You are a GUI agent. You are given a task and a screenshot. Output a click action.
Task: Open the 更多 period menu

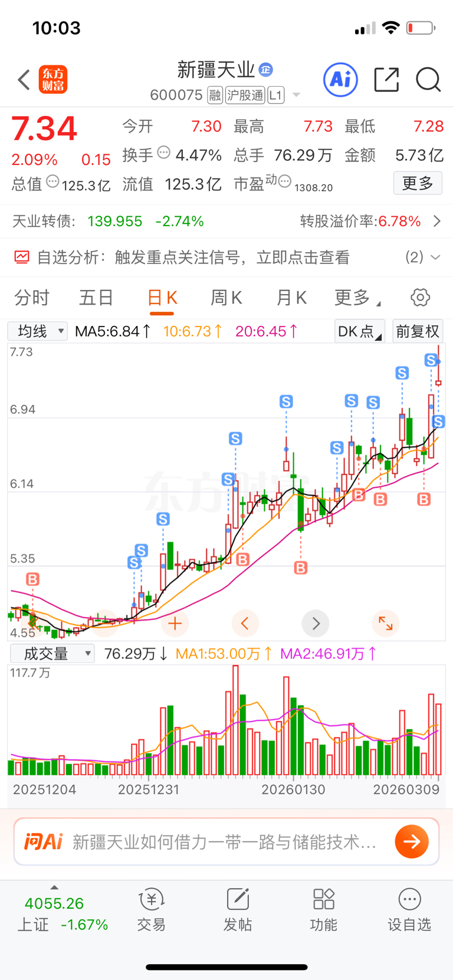(357, 298)
